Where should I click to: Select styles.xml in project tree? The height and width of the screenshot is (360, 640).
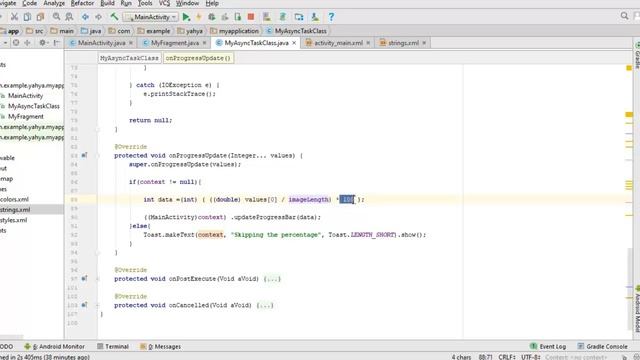[x=14, y=220]
